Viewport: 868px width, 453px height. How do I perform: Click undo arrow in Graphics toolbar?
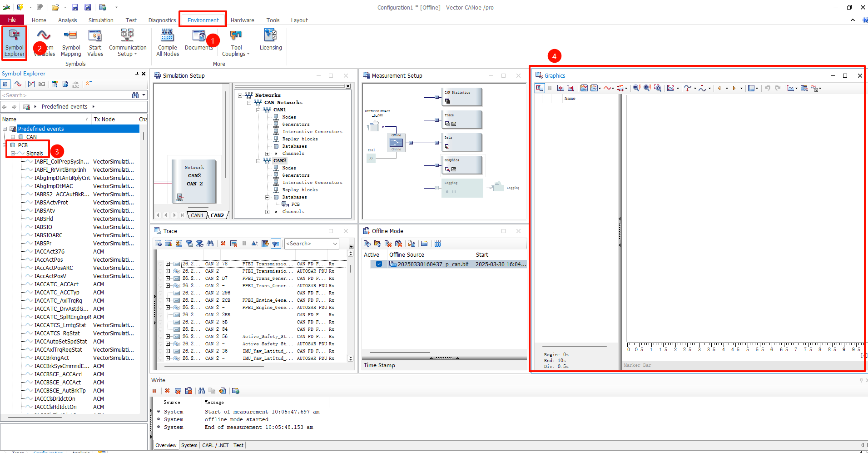(x=767, y=88)
